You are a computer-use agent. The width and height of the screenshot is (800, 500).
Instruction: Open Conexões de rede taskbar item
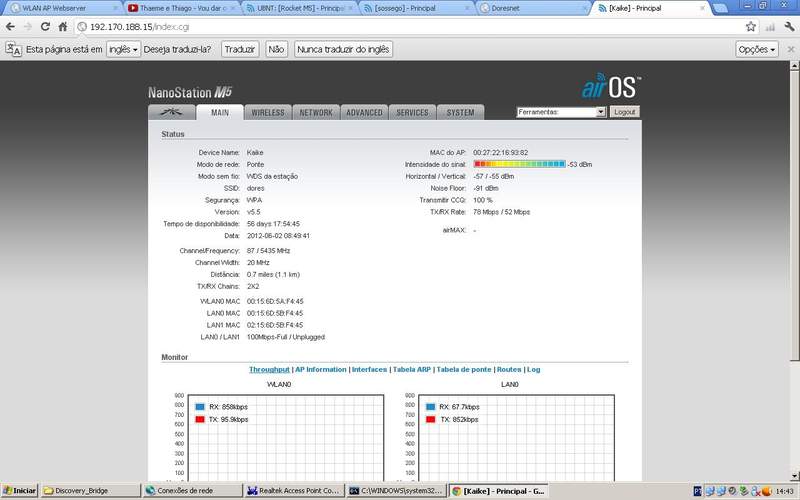click(x=192, y=491)
